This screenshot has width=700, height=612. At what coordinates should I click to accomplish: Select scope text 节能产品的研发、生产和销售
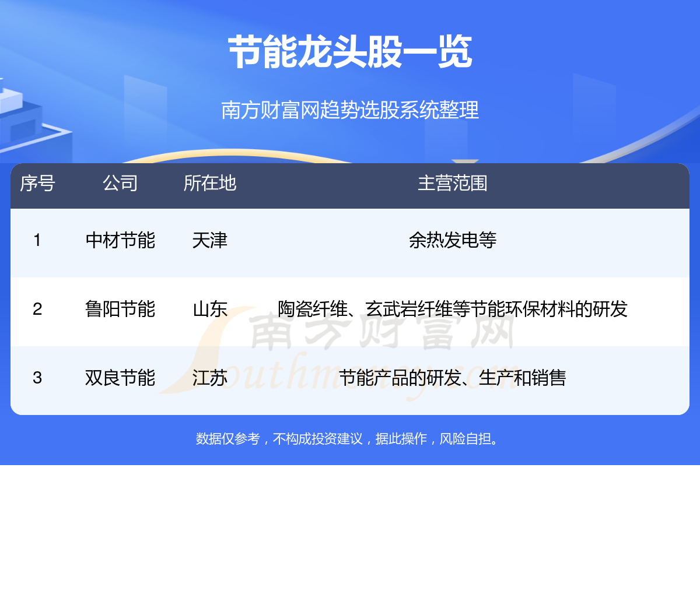click(453, 378)
